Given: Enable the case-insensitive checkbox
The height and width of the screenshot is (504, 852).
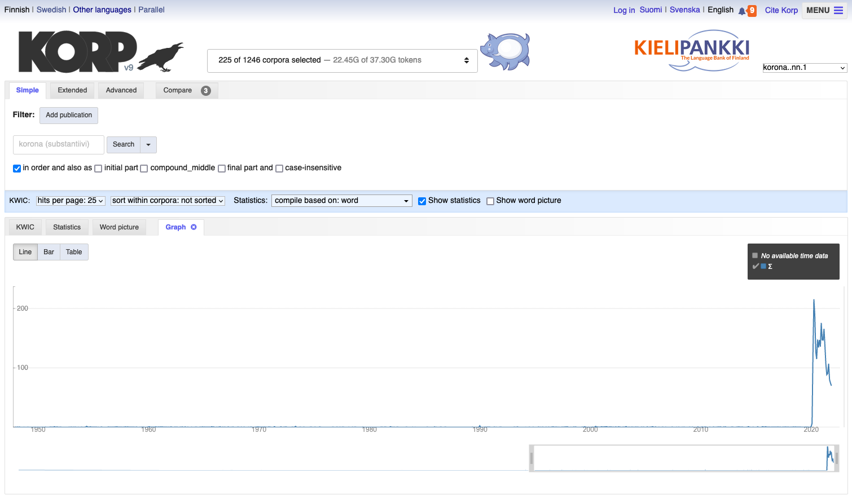Looking at the screenshot, I should (x=279, y=169).
